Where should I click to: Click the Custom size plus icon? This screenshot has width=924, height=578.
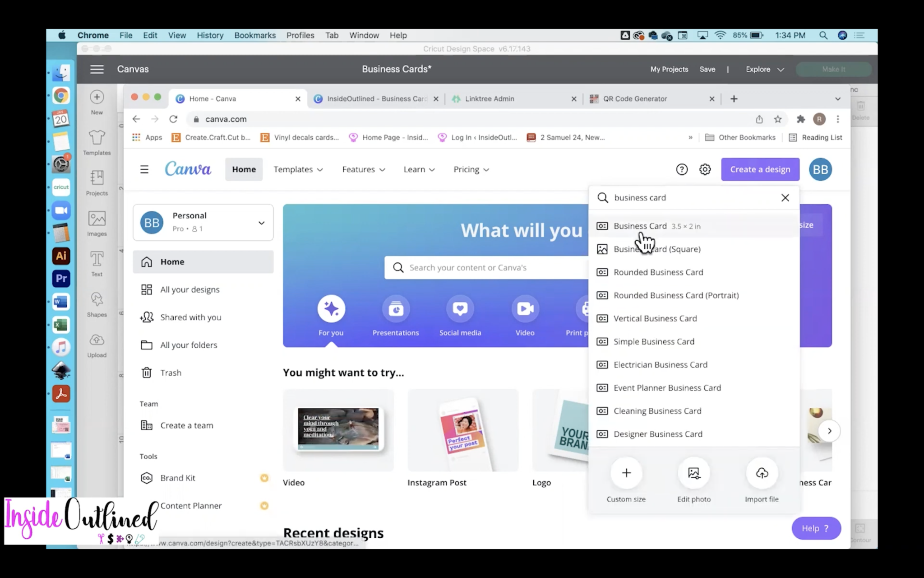tap(626, 473)
